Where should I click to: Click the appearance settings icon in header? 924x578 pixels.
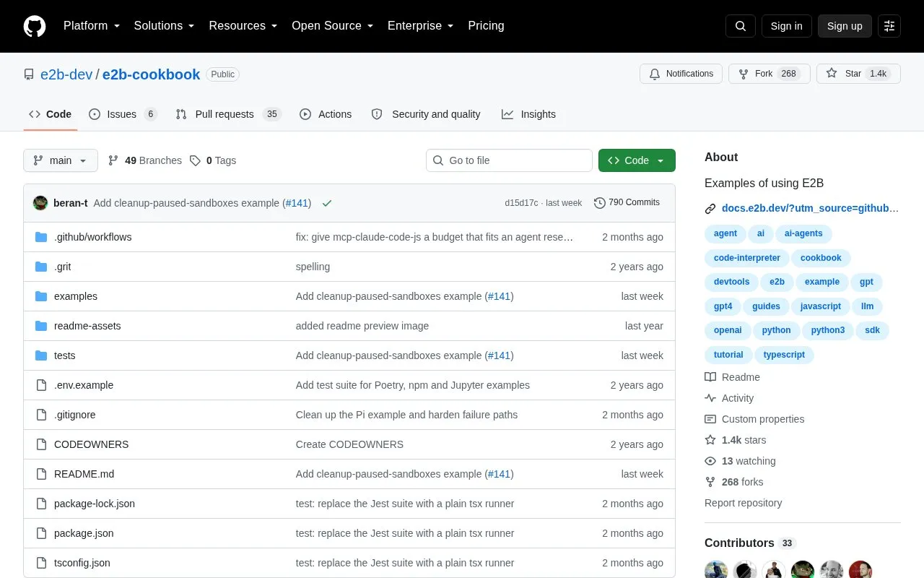[889, 26]
